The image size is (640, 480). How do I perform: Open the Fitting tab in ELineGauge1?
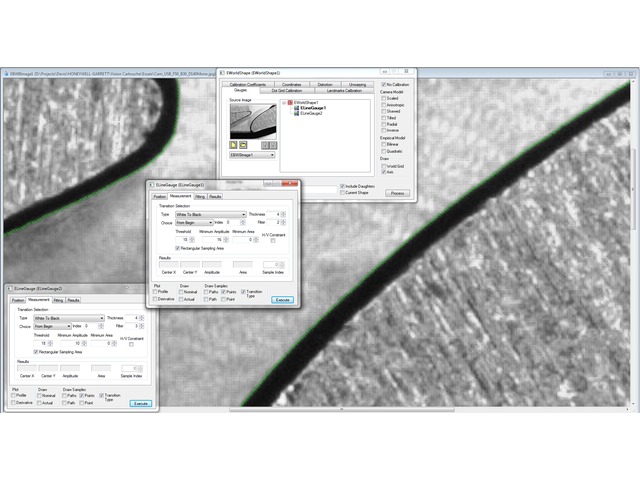pyautogui.click(x=200, y=197)
